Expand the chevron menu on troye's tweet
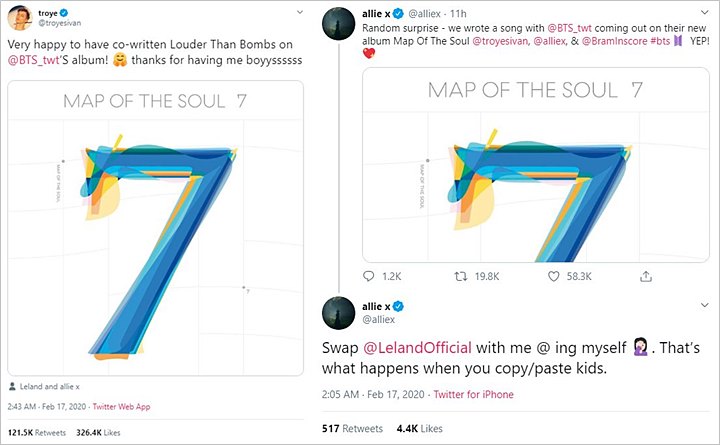The image size is (720, 445). tap(300, 12)
